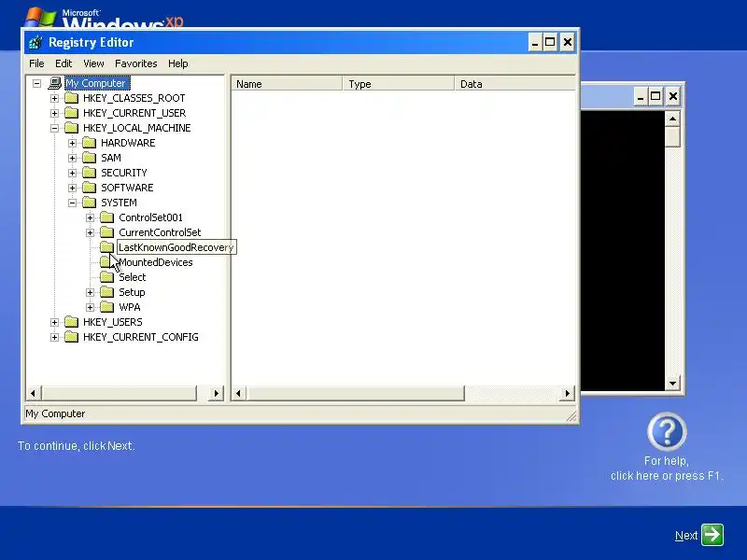Click the ControlSet001 folder icon
The width and height of the screenshot is (747, 560).
click(107, 217)
